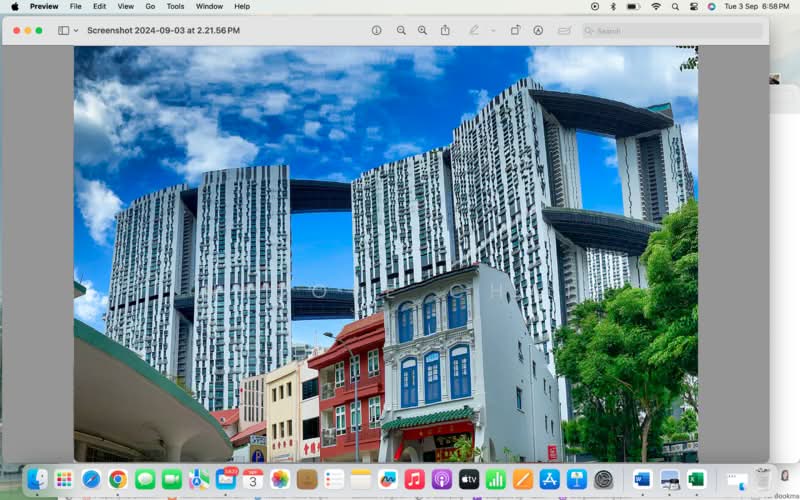This screenshot has width=800, height=500.
Task: Click the displayed skyscraper photo
Action: 386,254
